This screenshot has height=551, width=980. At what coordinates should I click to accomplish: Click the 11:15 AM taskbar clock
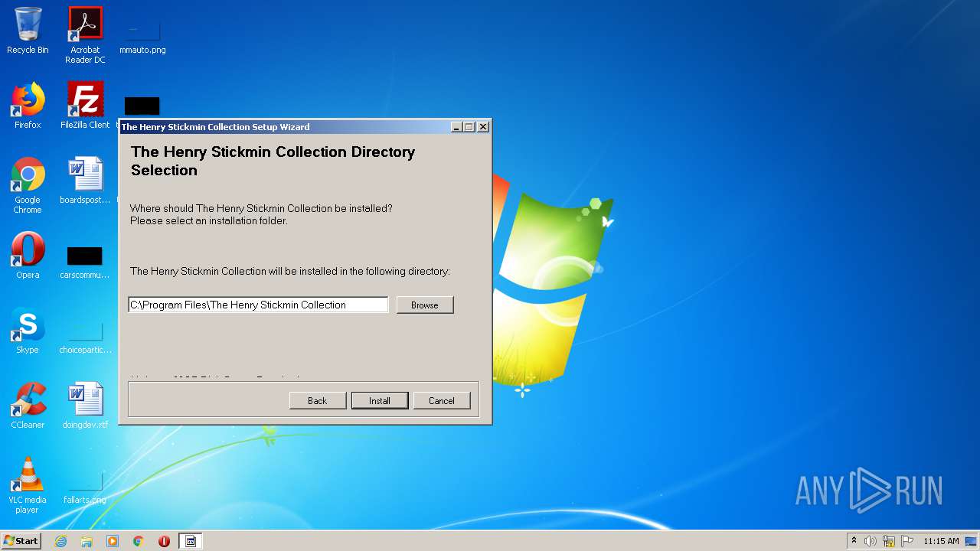[941, 541]
